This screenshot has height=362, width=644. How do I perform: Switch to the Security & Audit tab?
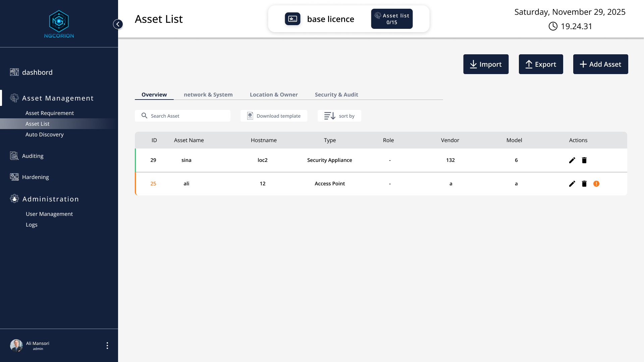pyautogui.click(x=336, y=95)
